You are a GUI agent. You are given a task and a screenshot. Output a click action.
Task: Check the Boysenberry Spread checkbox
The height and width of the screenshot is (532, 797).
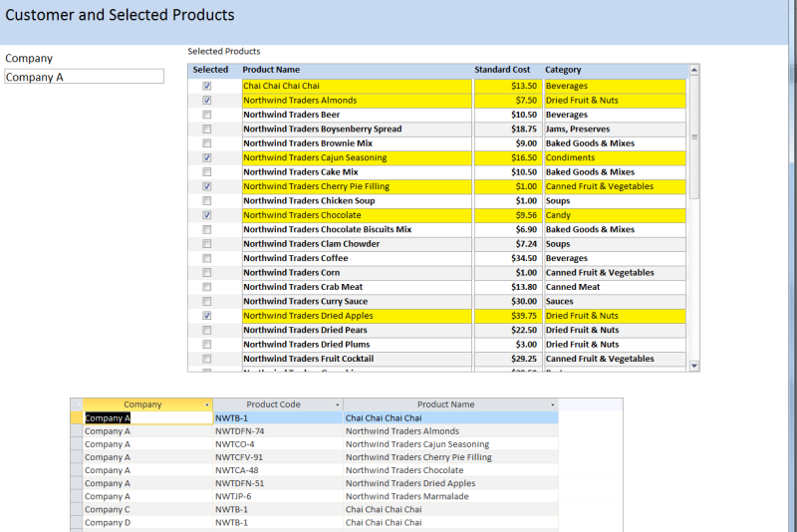pos(207,130)
